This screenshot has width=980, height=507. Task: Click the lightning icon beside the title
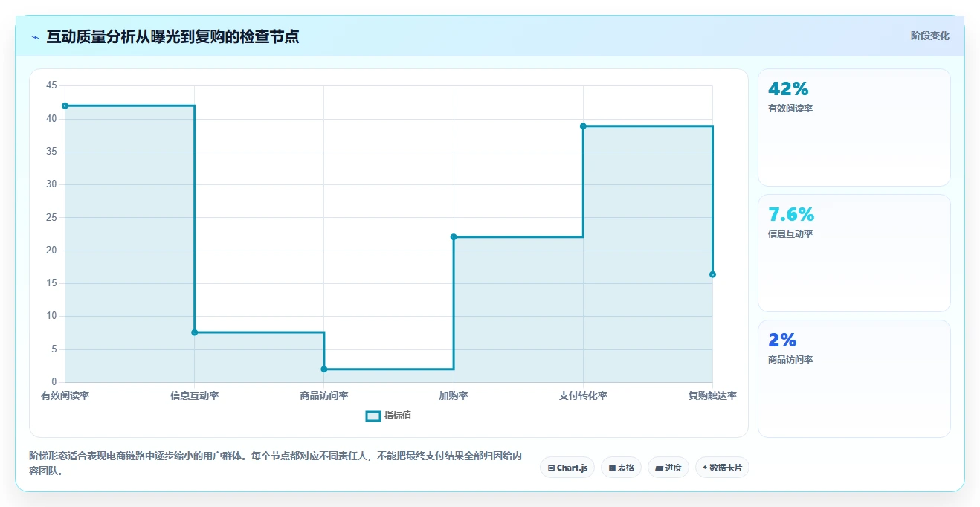pos(35,37)
